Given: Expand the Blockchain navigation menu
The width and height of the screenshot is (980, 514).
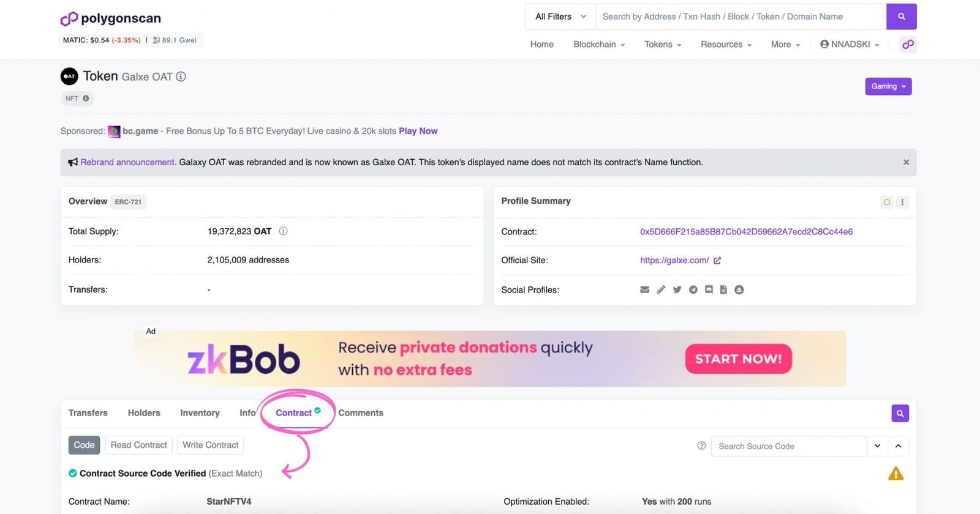Looking at the screenshot, I should (x=598, y=44).
